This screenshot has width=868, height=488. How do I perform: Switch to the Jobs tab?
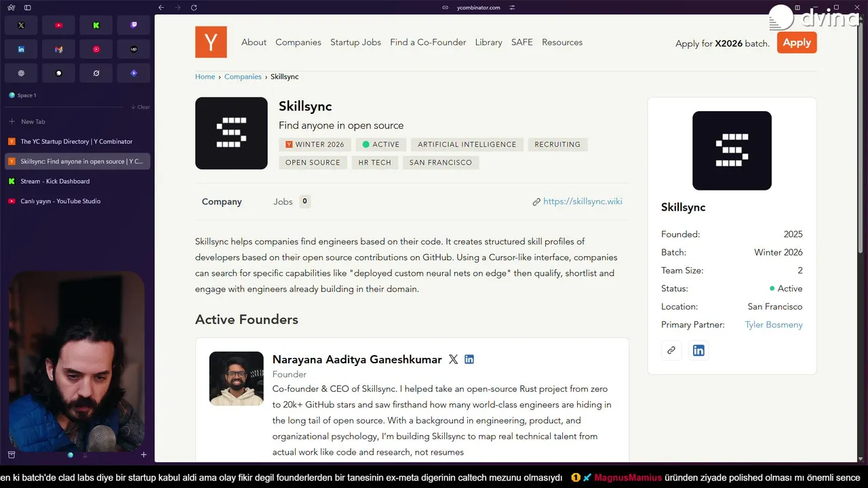point(283,202)
